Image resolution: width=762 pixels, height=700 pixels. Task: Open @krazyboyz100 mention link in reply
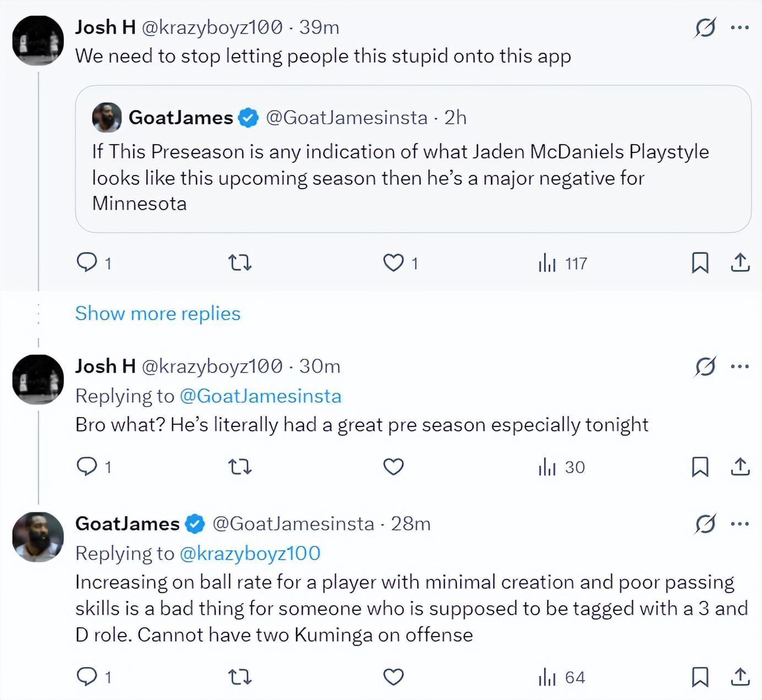(x=251, y=553)
